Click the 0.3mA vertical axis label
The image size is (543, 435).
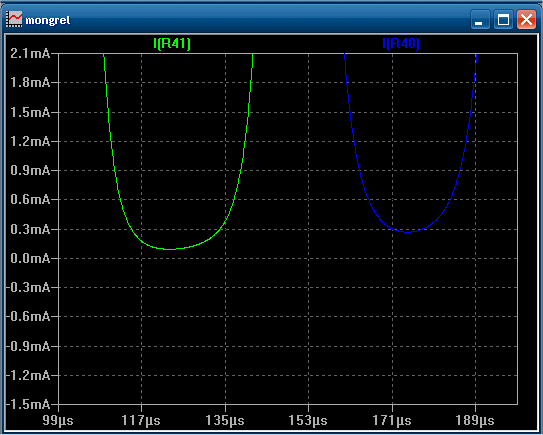coord(30,229)
